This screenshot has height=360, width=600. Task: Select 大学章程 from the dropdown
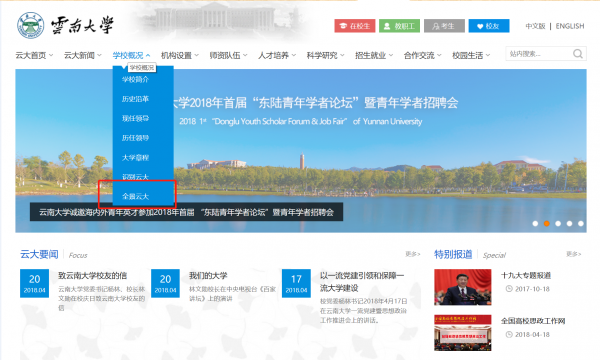[x=135, y=157]
